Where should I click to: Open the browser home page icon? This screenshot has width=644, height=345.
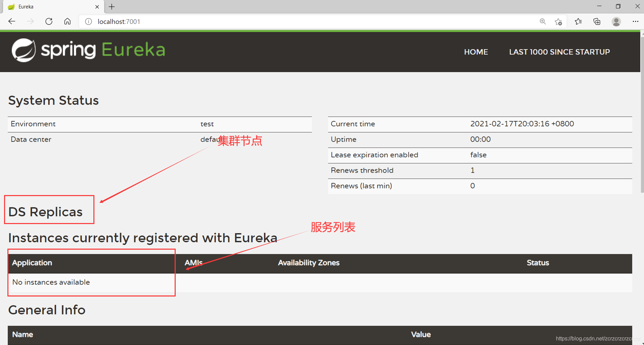click(67, 22)
